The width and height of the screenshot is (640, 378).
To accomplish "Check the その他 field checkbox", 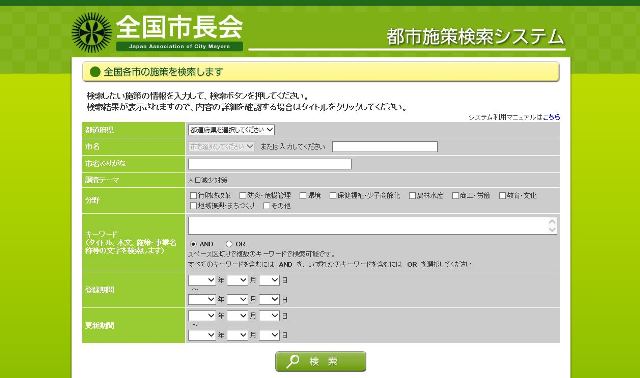I will pyautogui.click(x=267, y=206).
